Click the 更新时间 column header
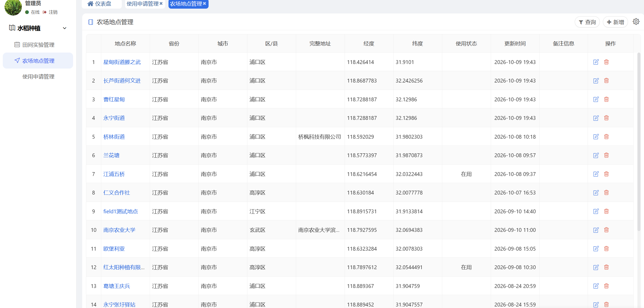The height and width of the screenshot is (308, 644). (x=515, y=43)
